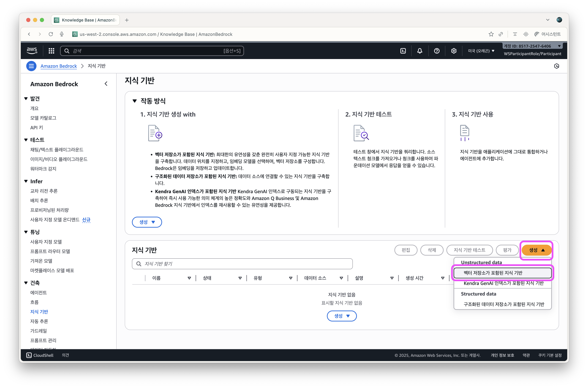This screenshot has height=388, width=588.
Task: Collapse the Amazon Bedrock sidebar
Action: click(x=106, y=84)
